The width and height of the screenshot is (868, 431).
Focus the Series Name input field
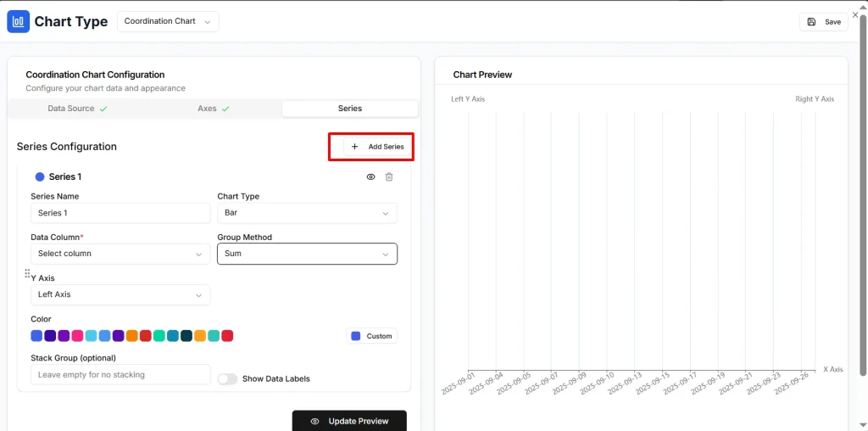[x=120, y=213]
